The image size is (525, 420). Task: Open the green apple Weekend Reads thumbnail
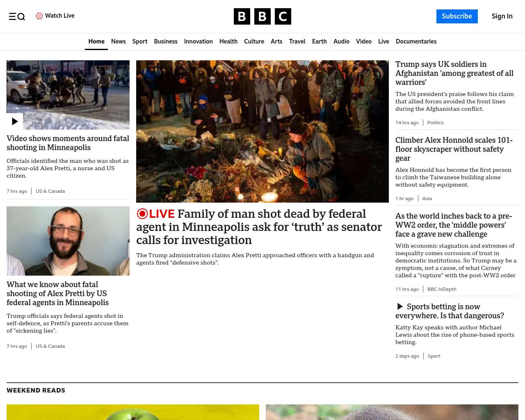(133, 412)
